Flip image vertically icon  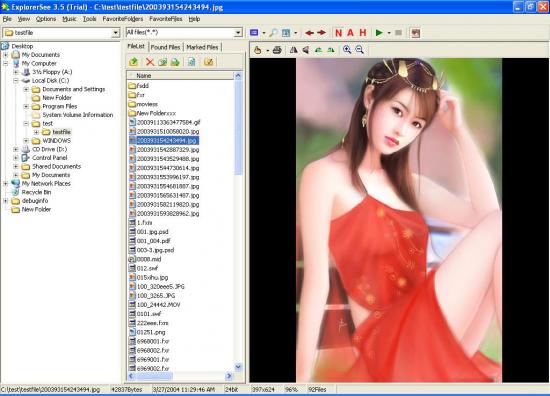click(306, 50)
